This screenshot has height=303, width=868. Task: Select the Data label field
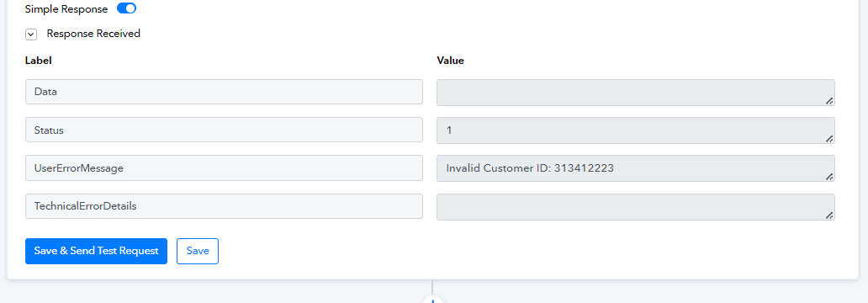click(225, 92)
